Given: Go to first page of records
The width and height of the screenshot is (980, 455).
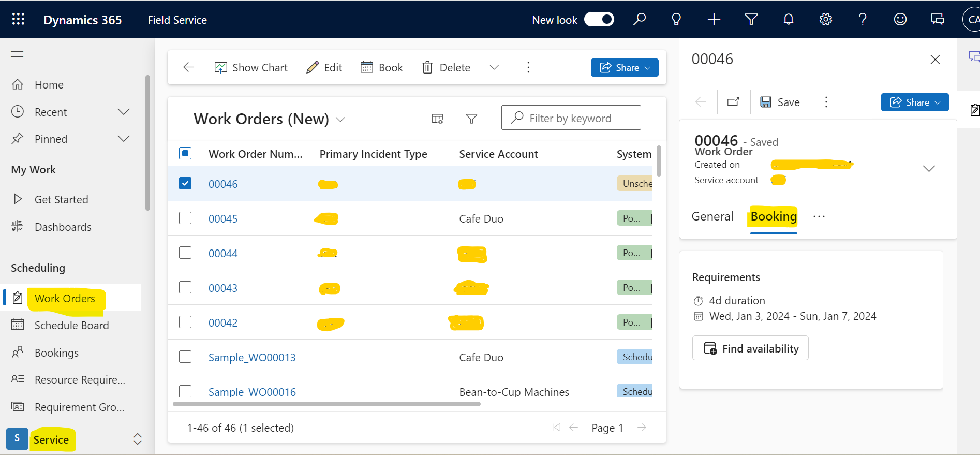Looking at the screenshot, I should coord(556,428).
